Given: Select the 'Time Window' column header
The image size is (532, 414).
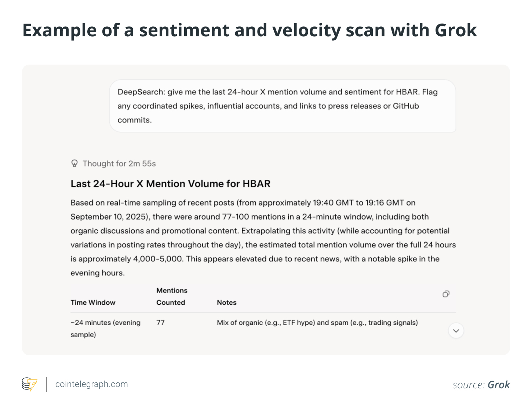Looking at the screenshot, I should 93,302.
